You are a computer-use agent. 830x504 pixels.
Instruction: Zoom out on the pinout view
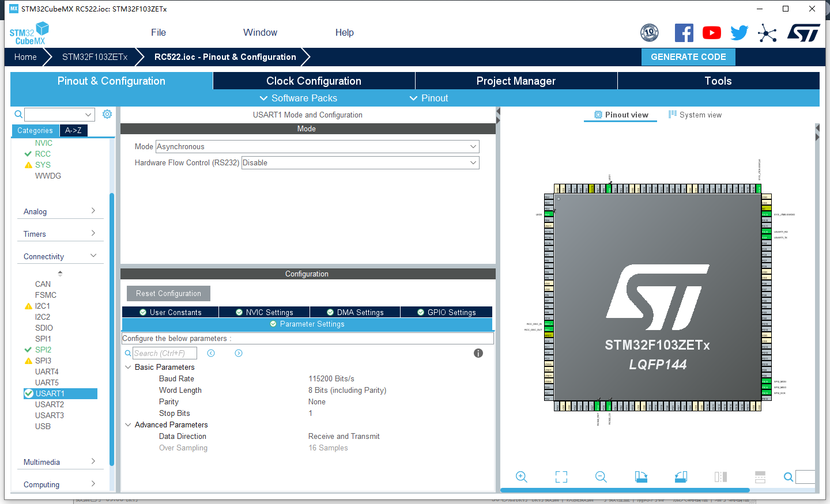click(x=601, y=476)
